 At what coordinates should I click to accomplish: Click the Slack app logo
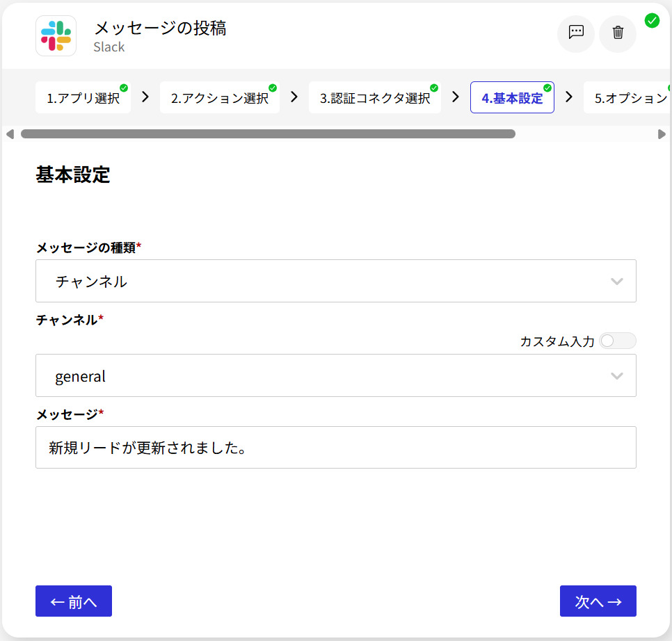point(56,36)
